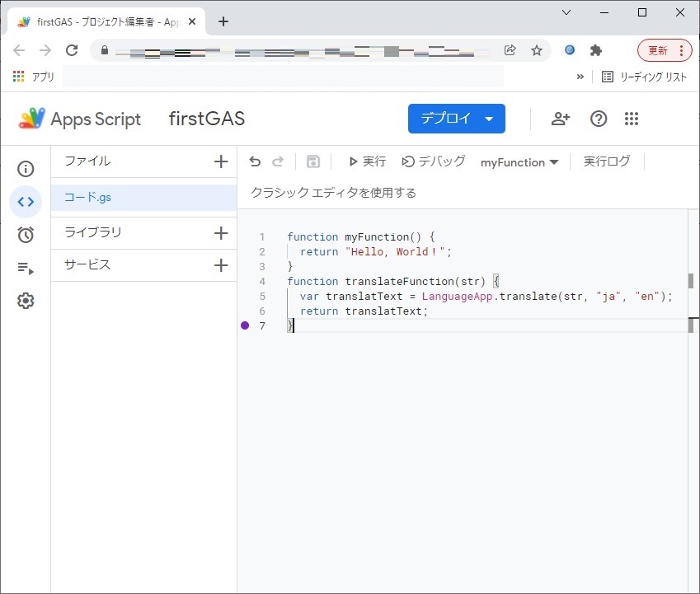The image size is (700, 594).
Task: Open the Project Settings gear
Action: 26,301
